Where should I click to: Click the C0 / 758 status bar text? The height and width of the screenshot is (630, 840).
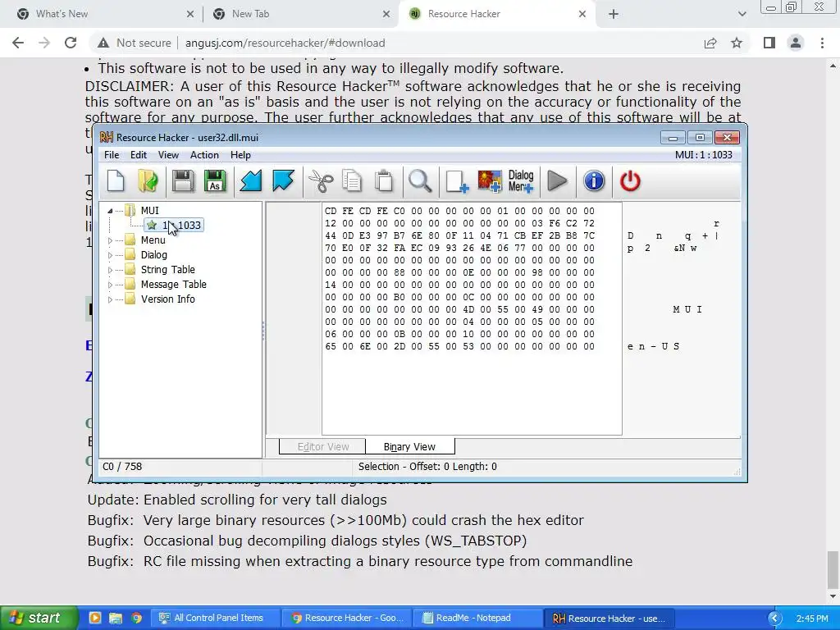point(122,467)
